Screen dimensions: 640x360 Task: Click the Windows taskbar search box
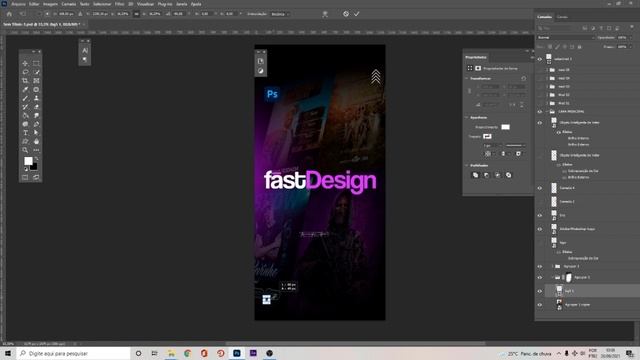point(74,353)
